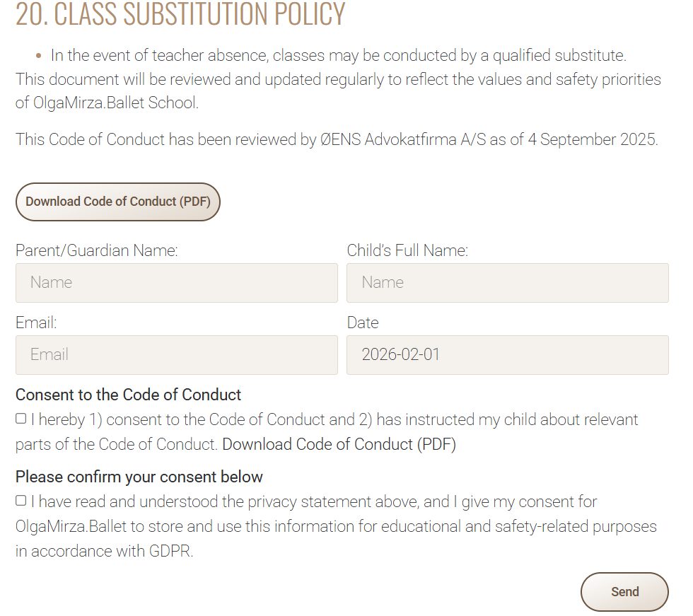Image resolution: width=693 pixels, height=616 pixels.
Task: Check the GDPR privacy consent checkbox
Action: coord(21,501)
